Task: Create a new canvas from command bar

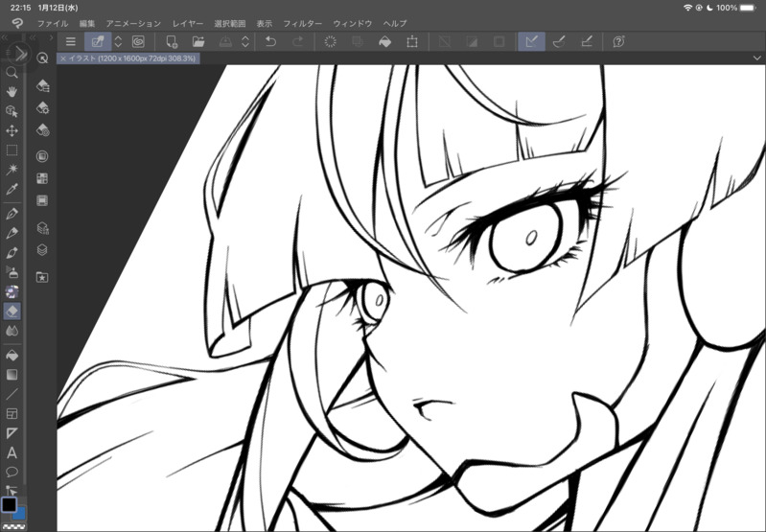Action: (172, 41)
